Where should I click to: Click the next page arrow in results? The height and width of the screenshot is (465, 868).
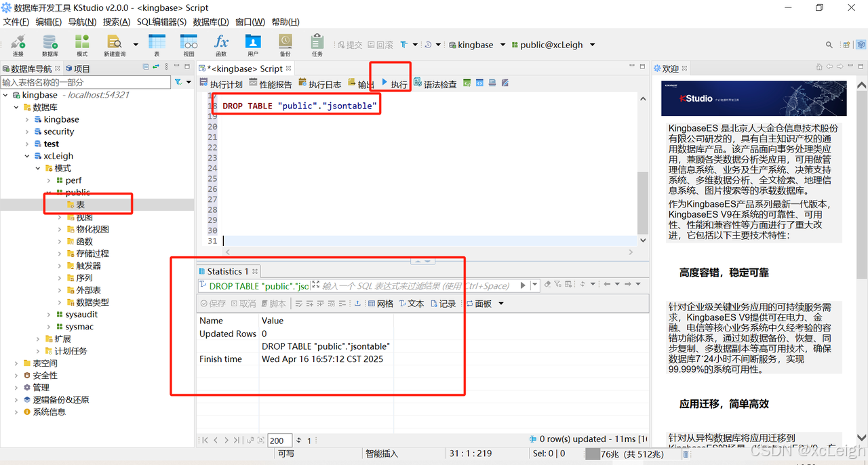226,441
